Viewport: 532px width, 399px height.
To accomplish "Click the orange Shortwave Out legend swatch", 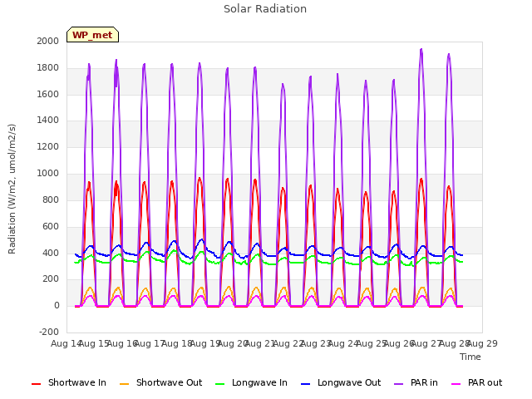I will pyautogui.click(x=124, y=384).
